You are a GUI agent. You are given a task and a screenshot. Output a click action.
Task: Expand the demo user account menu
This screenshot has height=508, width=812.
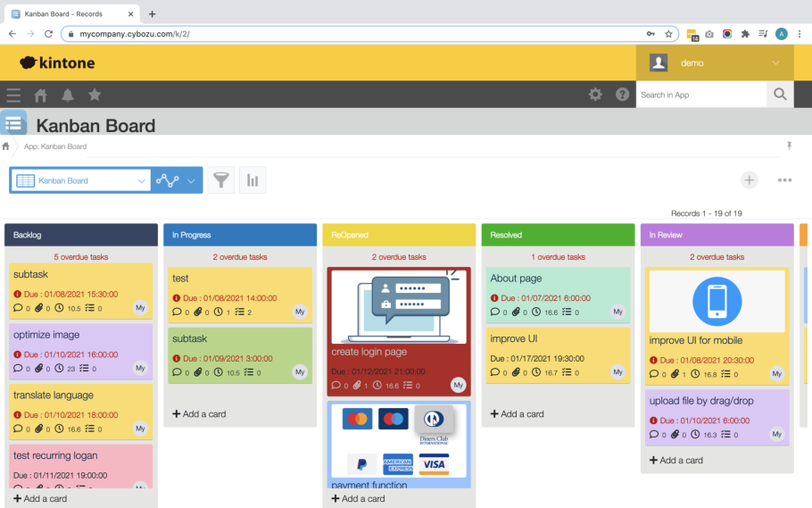click(775, 62)
